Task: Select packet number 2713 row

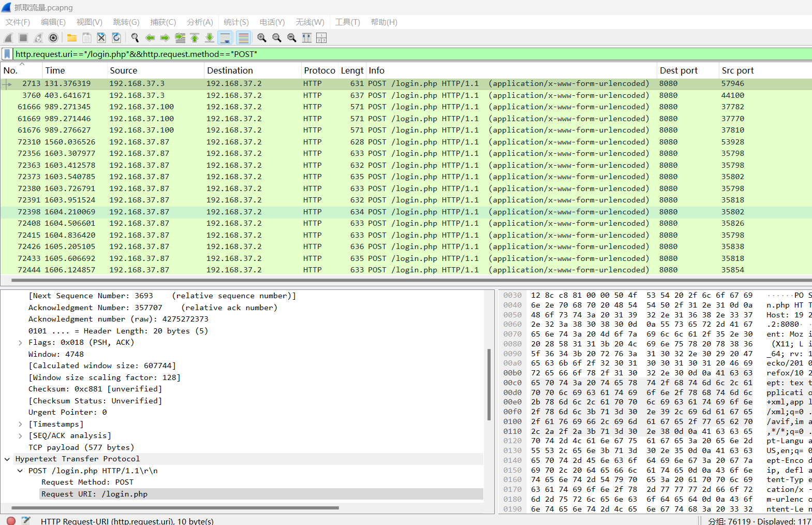Action: point(406,84)
